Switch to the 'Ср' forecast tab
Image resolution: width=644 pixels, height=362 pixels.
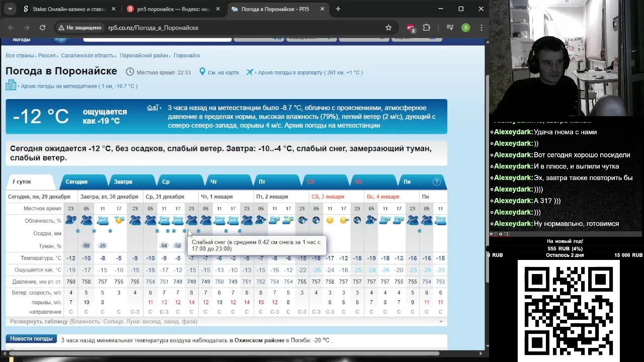(180, 182)
